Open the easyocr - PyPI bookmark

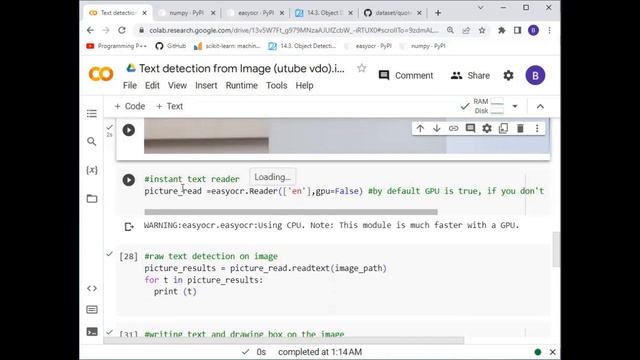[x=368, y=46]
